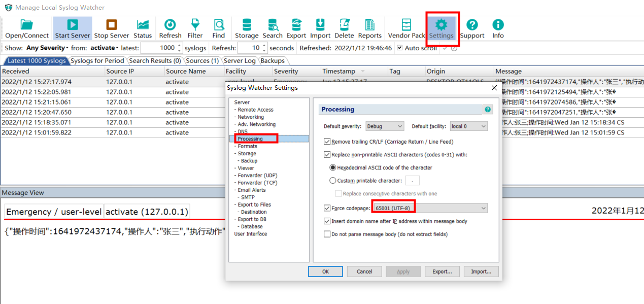The width and height of the screenshot is (644, 304).
Task: Click the Import... button in Settings dialog
Action: (x=481, y=272)
